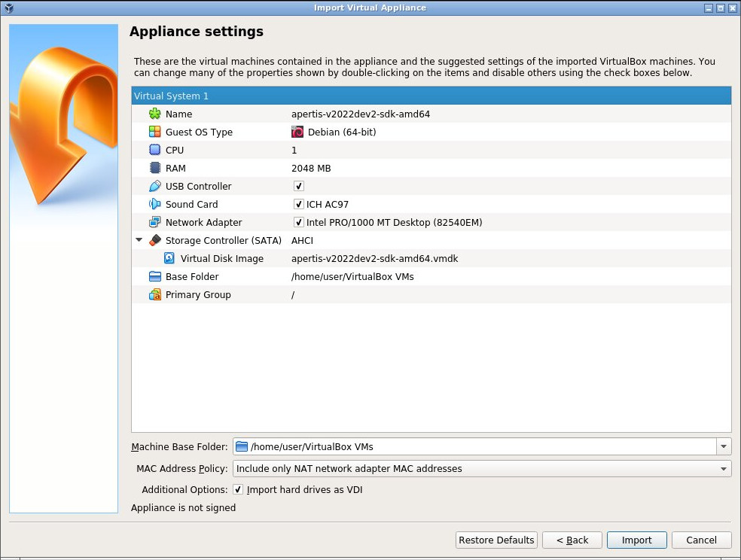
Task: Click the Network Adapter monitors icon
Action: click(x=154, y=222)
